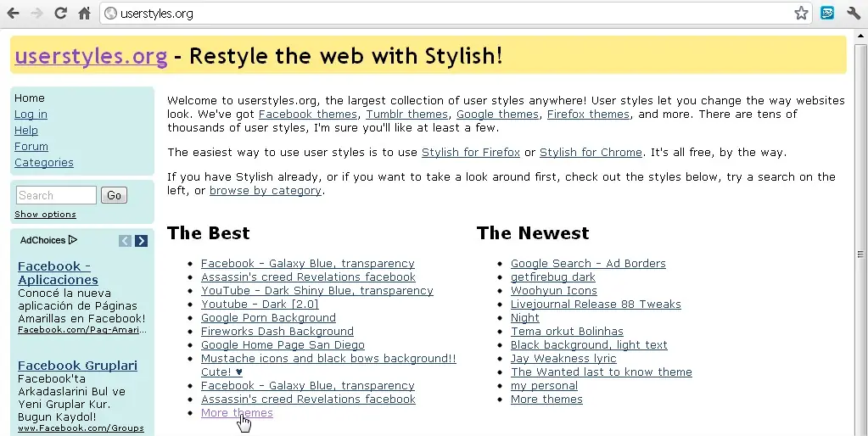Open the Night style link

coord(524,317)
